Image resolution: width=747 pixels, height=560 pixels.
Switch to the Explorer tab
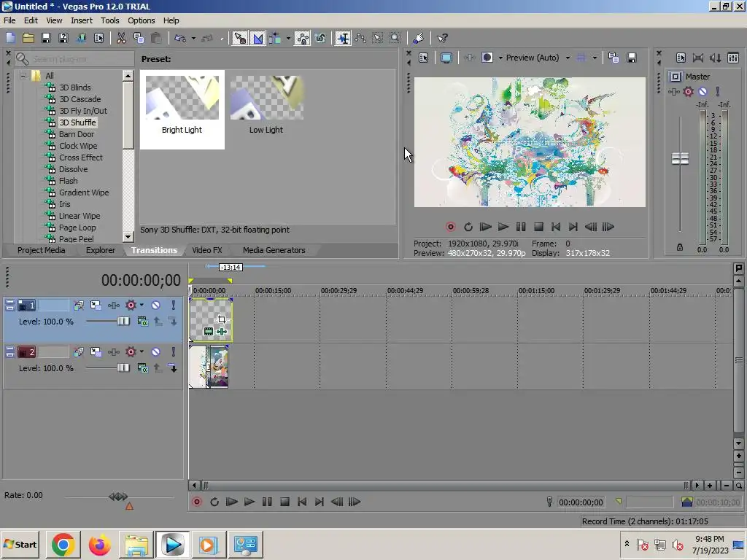pyautogui.click(x=101, y=250)
